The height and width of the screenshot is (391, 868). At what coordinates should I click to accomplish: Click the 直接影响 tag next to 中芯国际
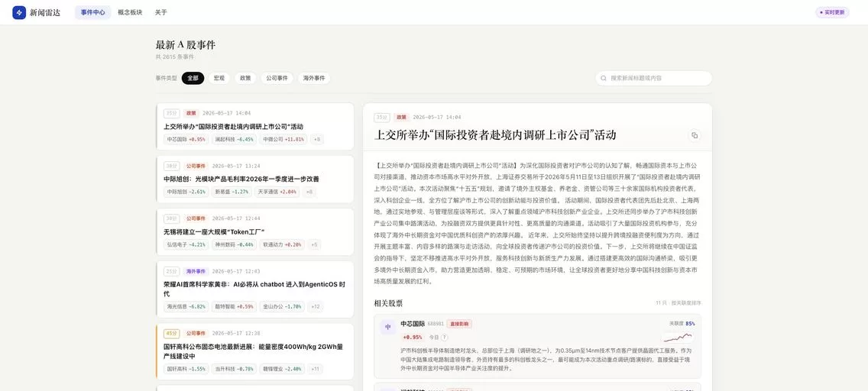pyautogui.click(x=459, y=324)
